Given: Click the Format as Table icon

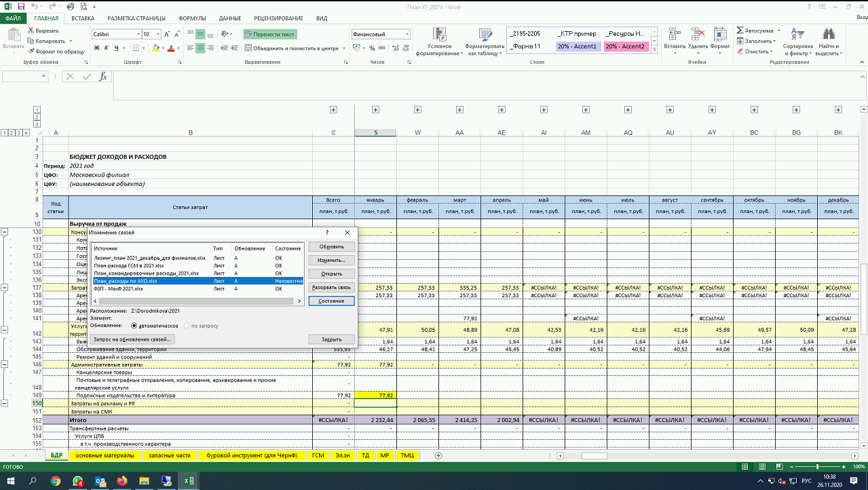Looking at the screenshot, I should pos(485,36).
